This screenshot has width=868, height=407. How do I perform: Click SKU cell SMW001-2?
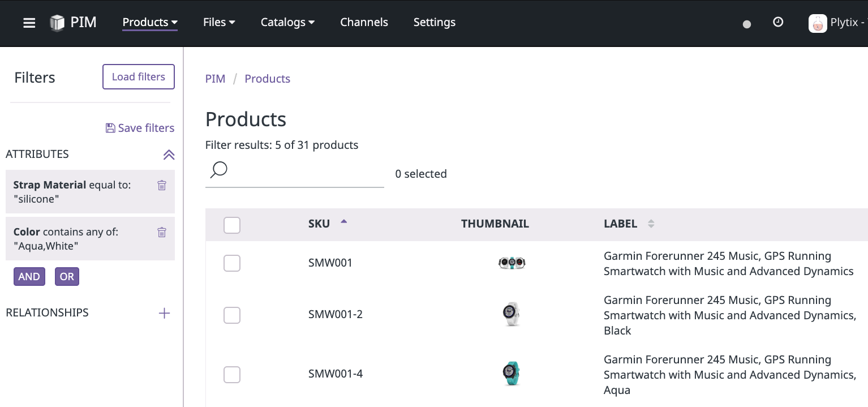coord(336,314)
